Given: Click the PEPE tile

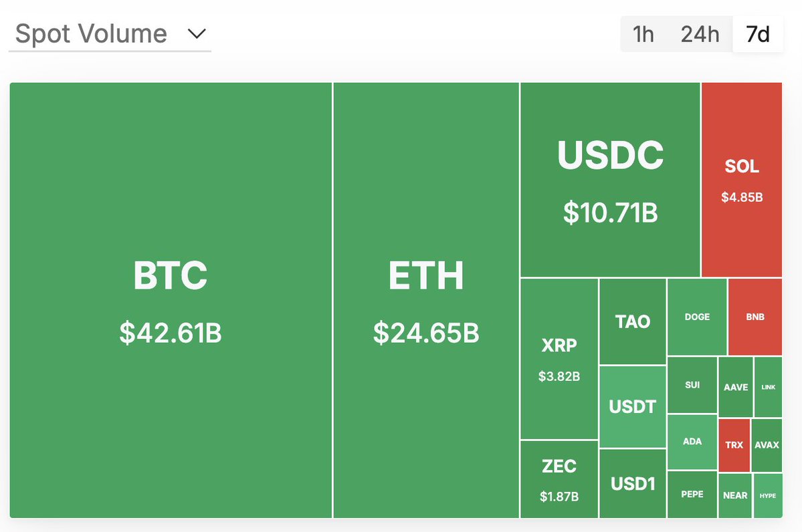Looking at the screenshot, I should pos(692,495).
